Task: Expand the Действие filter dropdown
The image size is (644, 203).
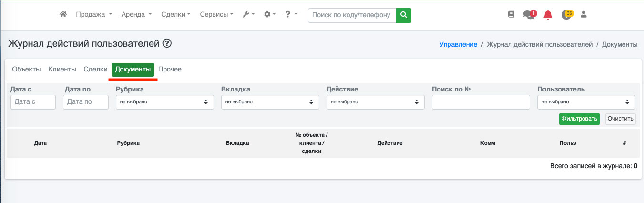Action: tap(375, 102)
